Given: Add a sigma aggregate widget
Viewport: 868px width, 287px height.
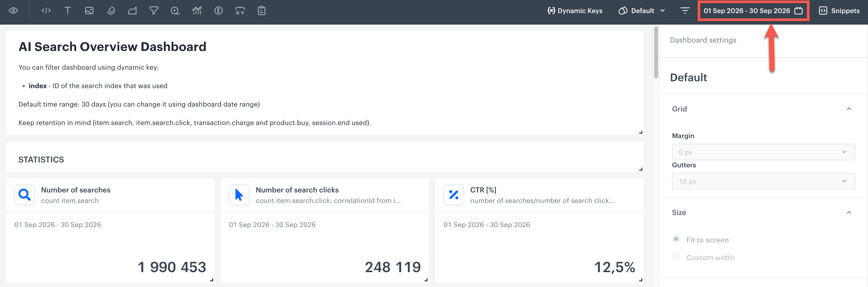Looking at the screenshot, I should (x=218, y=11).
